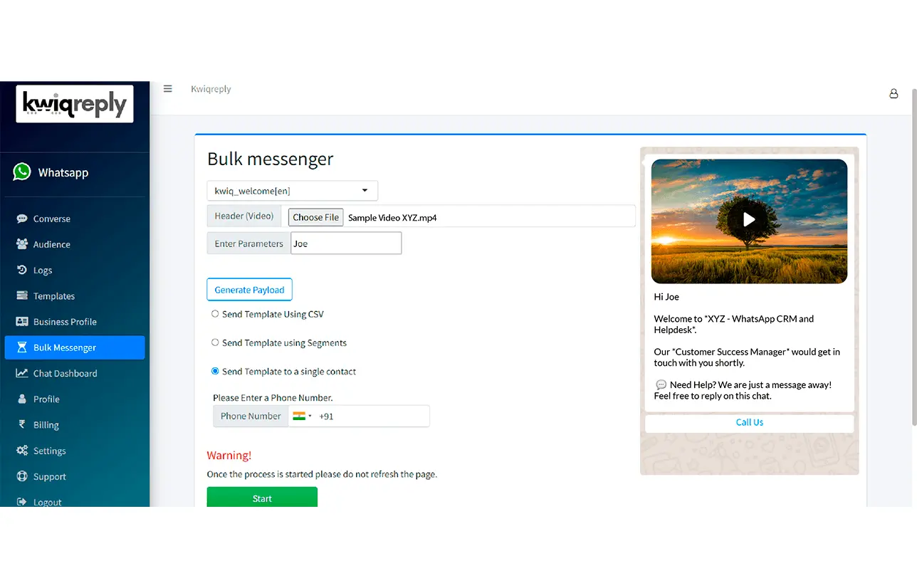Screen dimensions: 917x588
Task: Select Send Template to a single contact
Action: (x=215, y=371)
